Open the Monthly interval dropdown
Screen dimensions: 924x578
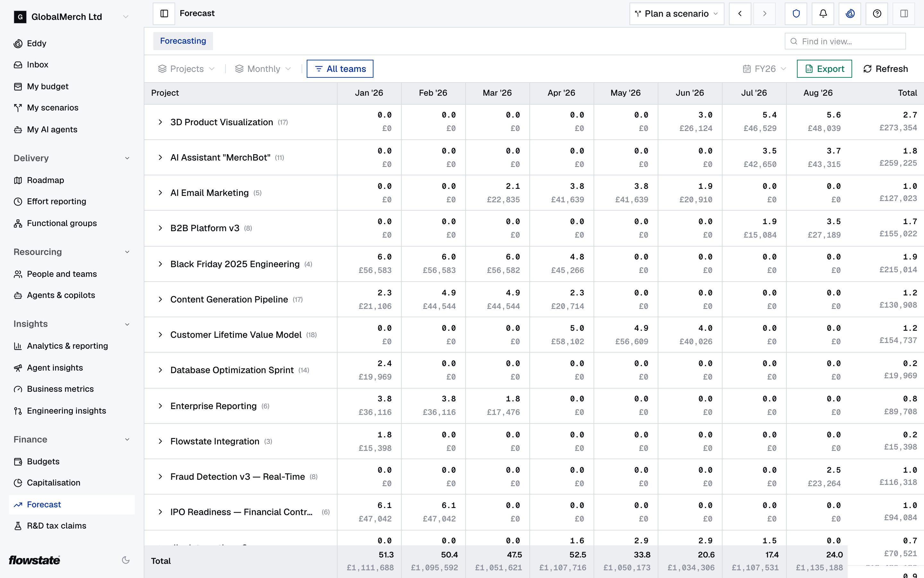pyautogui.click(x=263, y=69)
